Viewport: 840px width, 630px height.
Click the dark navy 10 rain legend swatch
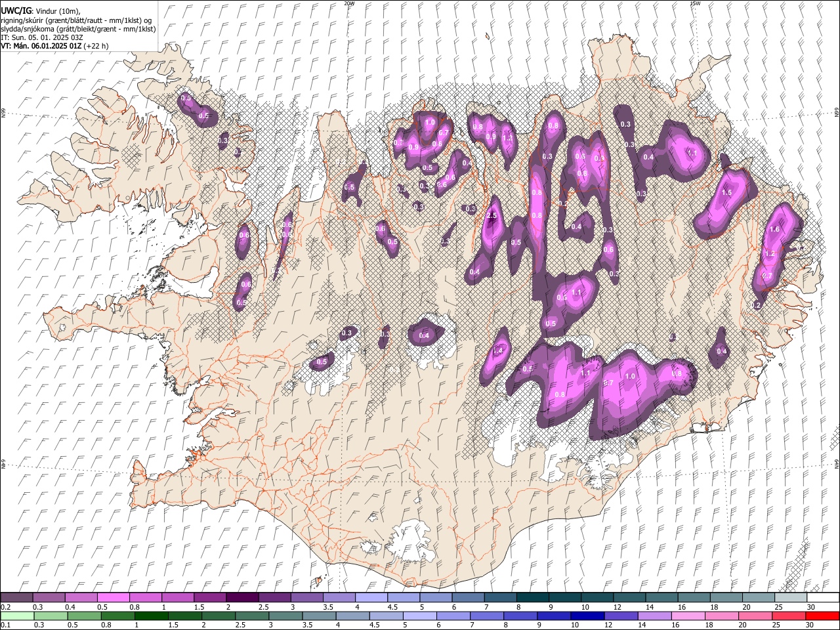[x=587, y=616]
